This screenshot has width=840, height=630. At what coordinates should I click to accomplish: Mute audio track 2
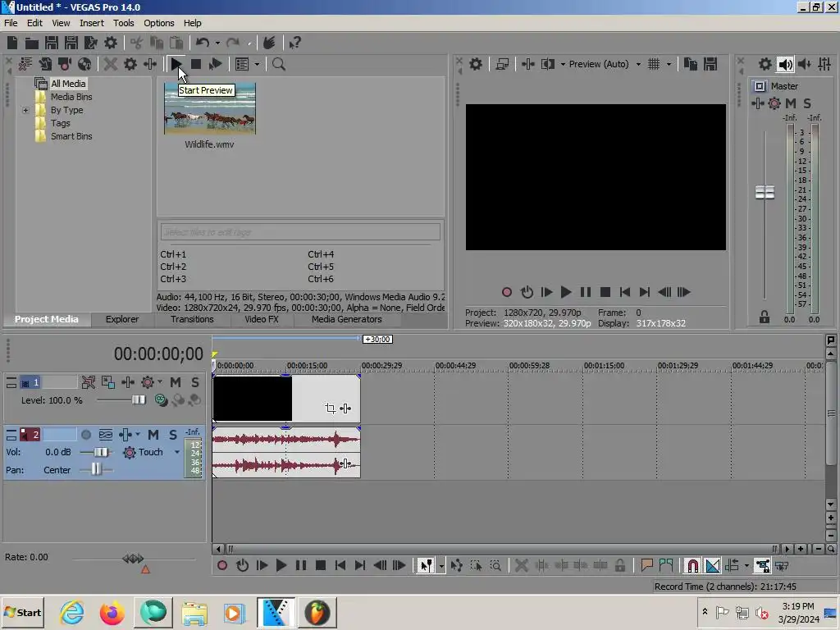153,435
